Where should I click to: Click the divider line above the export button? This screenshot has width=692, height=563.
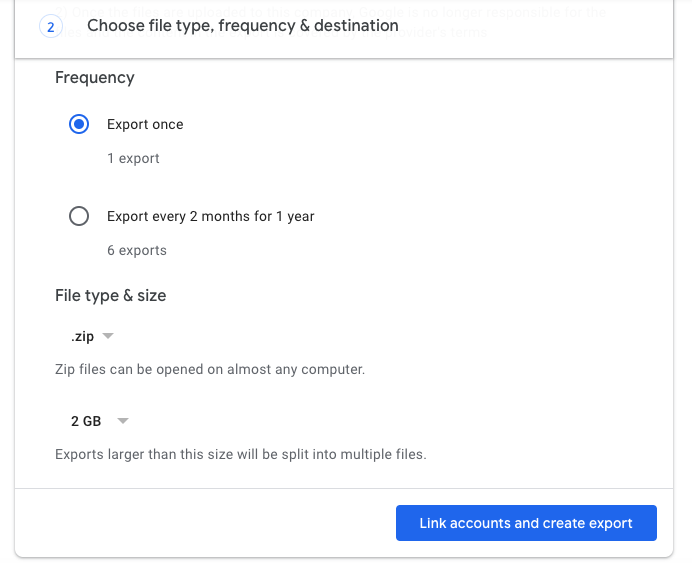(x=344, y=489)
